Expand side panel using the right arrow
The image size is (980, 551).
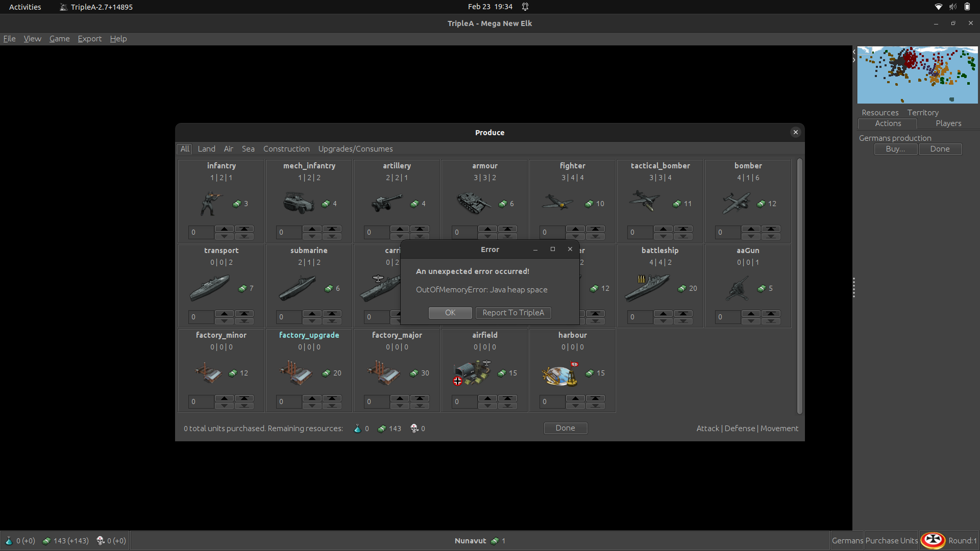pyautogui.click(x=854, y=60)
